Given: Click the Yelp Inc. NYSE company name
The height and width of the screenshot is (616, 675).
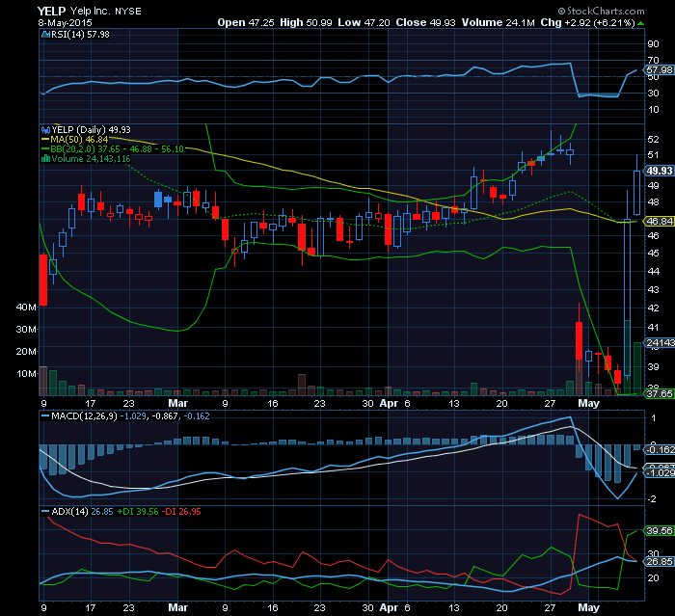Looking at the screenshot, I should point(105,12).
